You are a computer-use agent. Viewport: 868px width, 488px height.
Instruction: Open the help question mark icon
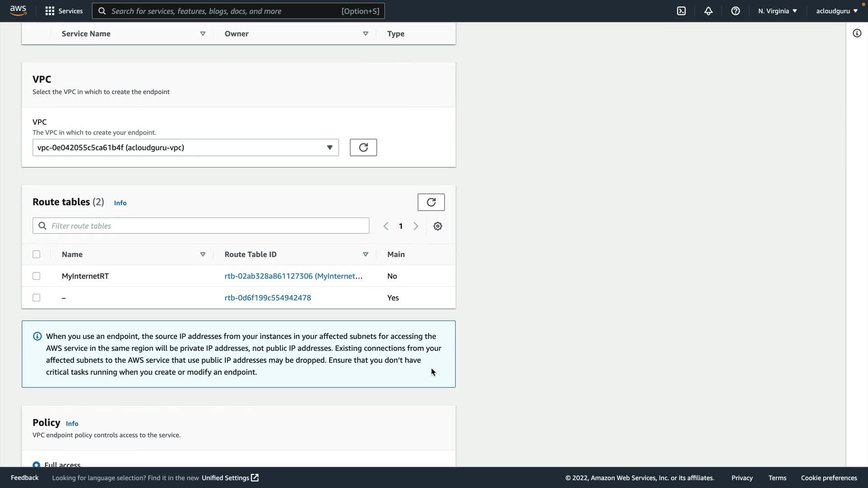tap(736, 11)
